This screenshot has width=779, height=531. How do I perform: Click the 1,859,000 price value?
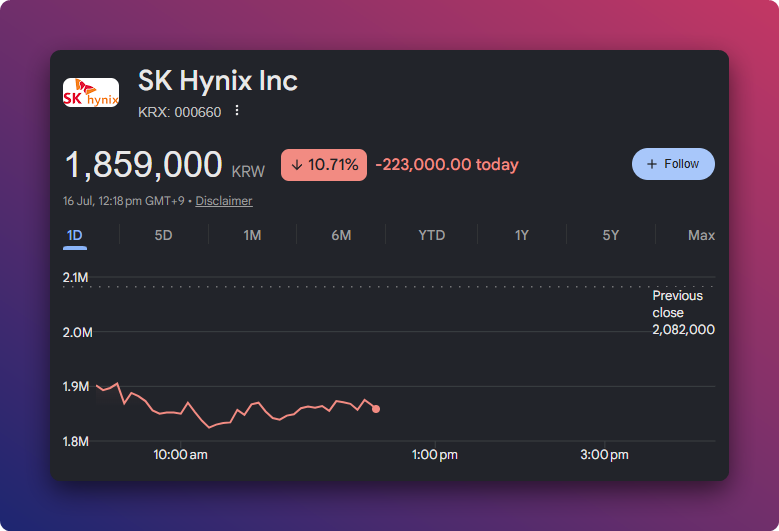click(143, 164)
